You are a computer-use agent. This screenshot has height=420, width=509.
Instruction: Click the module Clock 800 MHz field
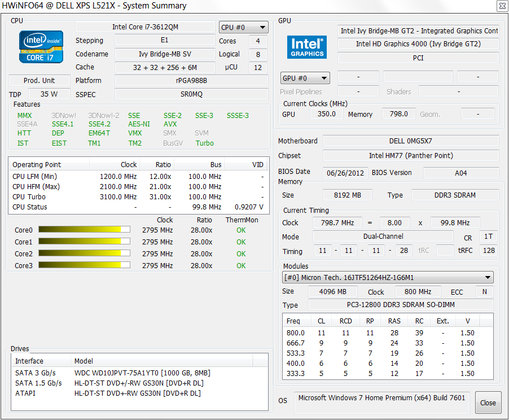coord(418,292)
